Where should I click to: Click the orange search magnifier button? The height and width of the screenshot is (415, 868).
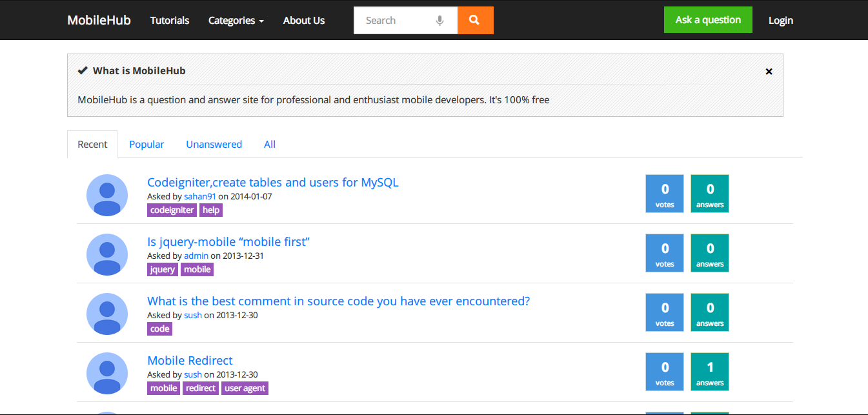coord(475,20)
